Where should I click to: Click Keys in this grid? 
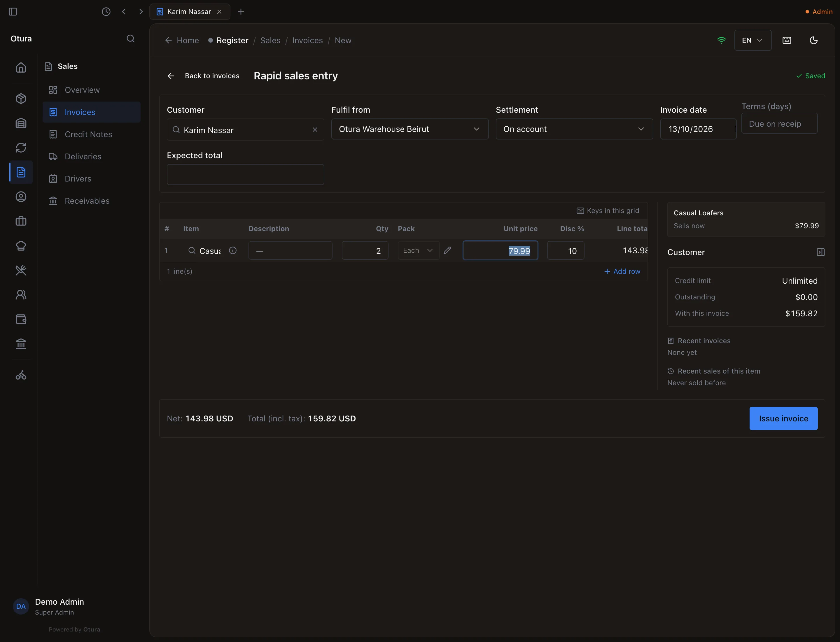(608, 211)
